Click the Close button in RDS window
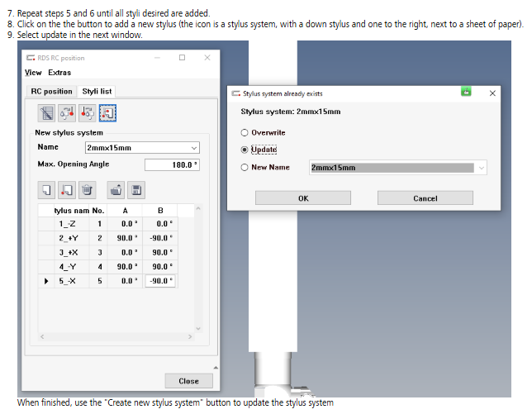The height and width of the screenshot is (414, 532). coord(188,381)
